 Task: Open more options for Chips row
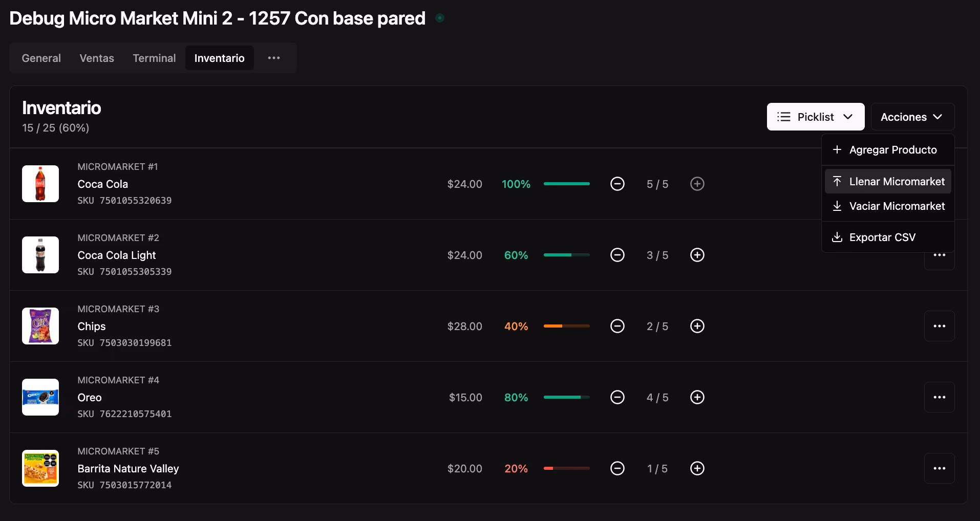939,326
